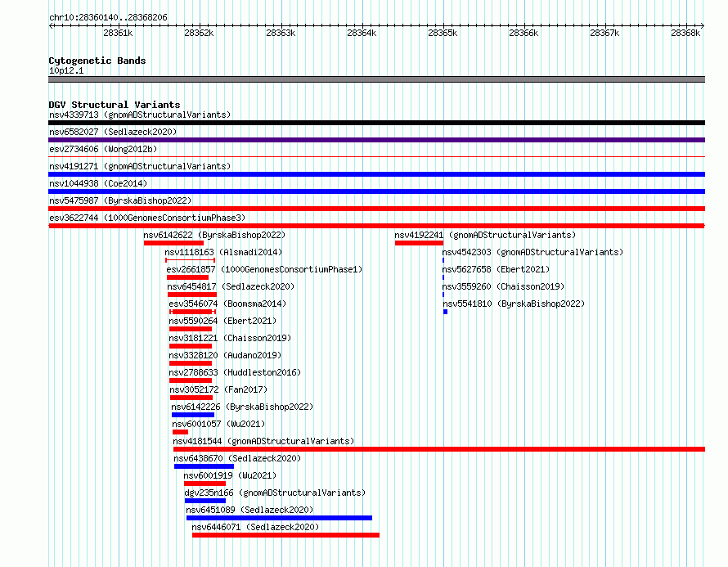Open nsv3559260 Chaisson2019 label
The height and width of the screenshot is (567, 728).
[503, 286]
